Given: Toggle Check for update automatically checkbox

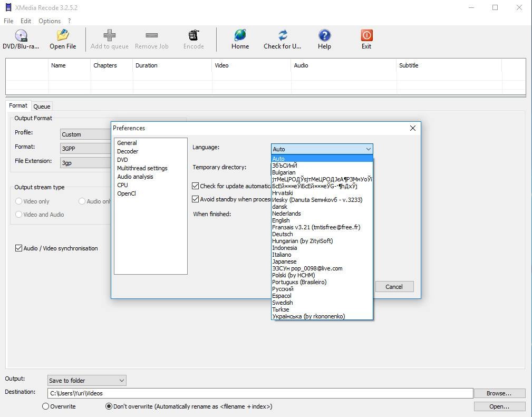Looking at the screenshot, I should 196,186.
